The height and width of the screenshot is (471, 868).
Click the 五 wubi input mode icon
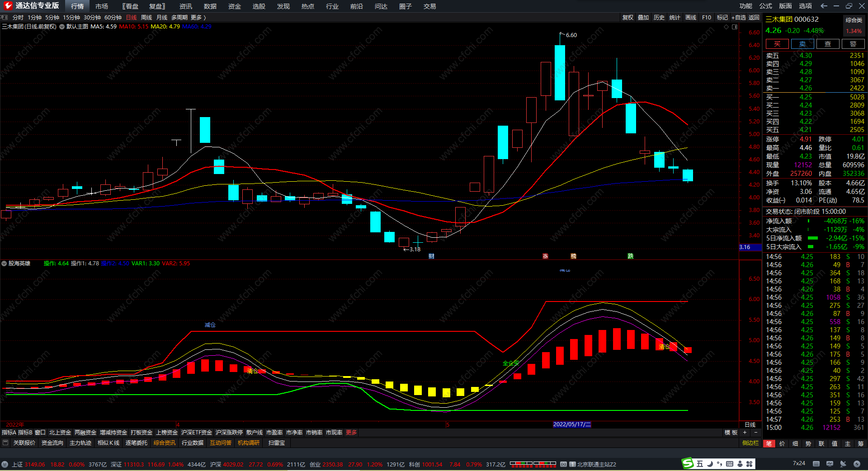pyautogui.click(x=700, y=464)
